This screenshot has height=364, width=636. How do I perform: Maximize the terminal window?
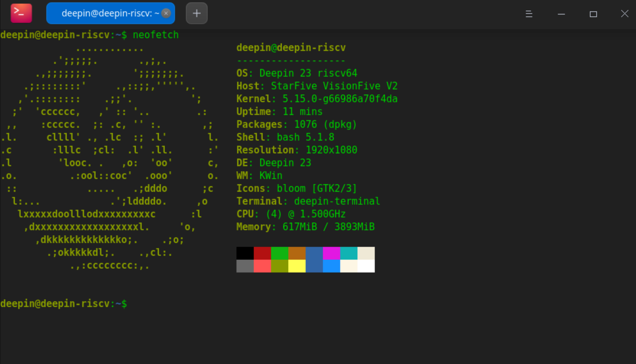coord(593,14)
